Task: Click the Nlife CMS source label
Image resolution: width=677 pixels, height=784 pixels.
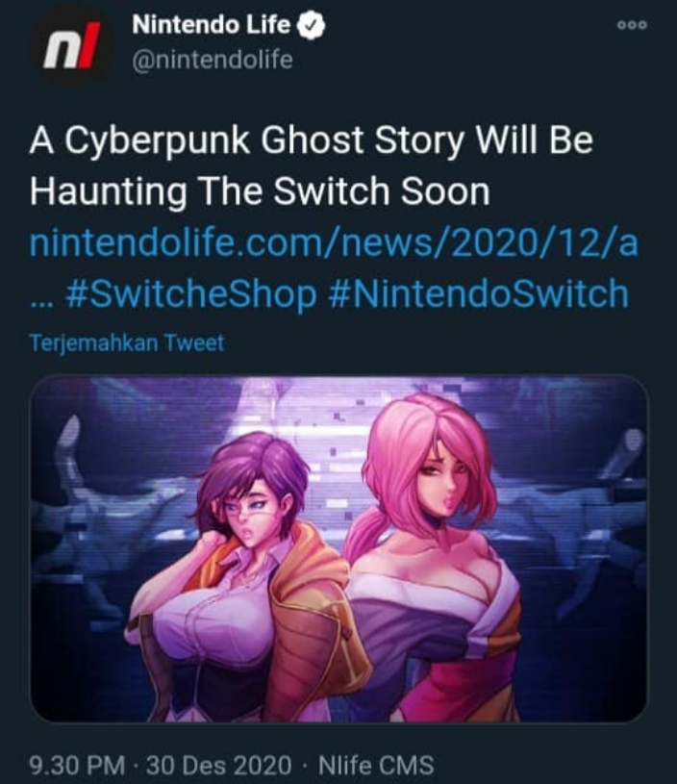Action: pyautogui.click(x=376, y=765)
